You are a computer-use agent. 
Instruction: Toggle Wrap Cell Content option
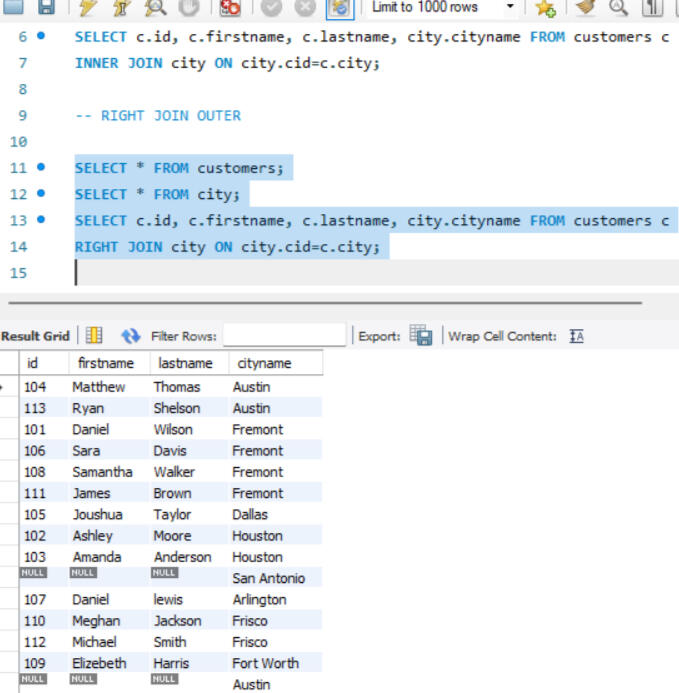tap(576, 336)
